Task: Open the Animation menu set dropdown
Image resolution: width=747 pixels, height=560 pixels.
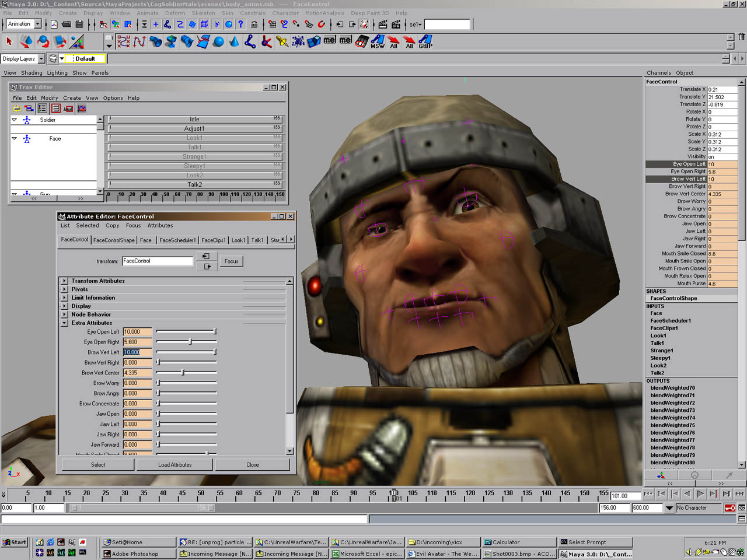Action: pyautogui.click(x=38, y=24)
